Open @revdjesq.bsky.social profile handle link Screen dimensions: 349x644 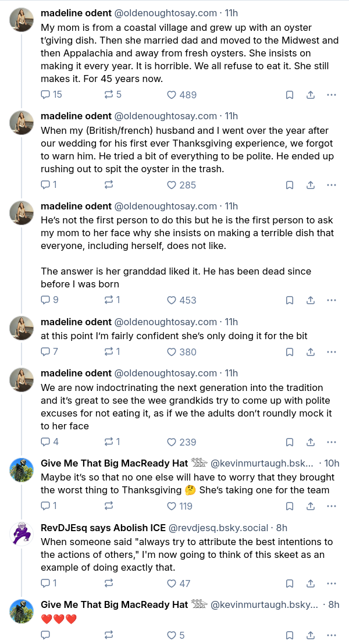pos(218,528)
